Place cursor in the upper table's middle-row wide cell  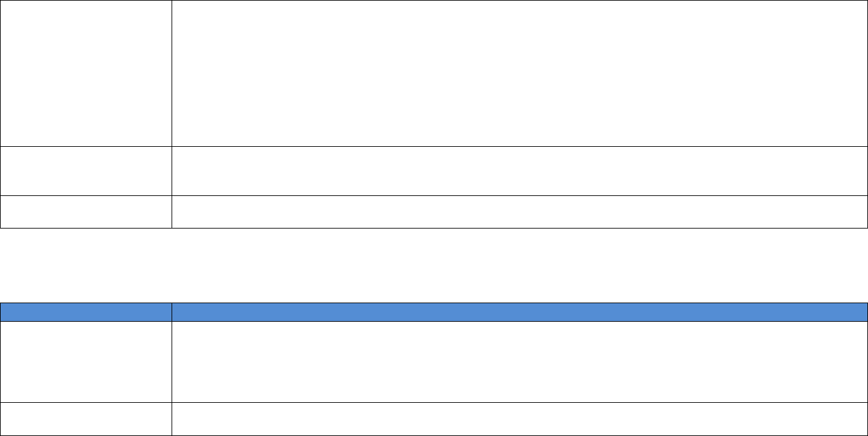(x=519, y=170)
